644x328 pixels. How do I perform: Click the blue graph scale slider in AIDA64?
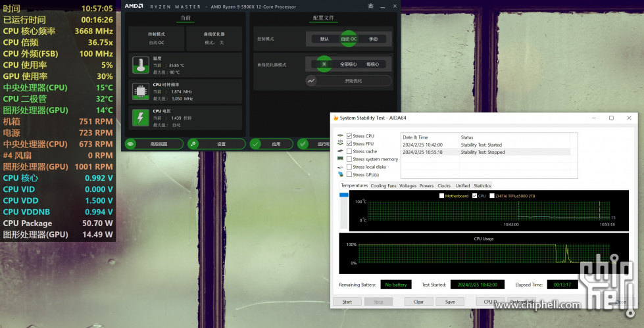point(344,195)
